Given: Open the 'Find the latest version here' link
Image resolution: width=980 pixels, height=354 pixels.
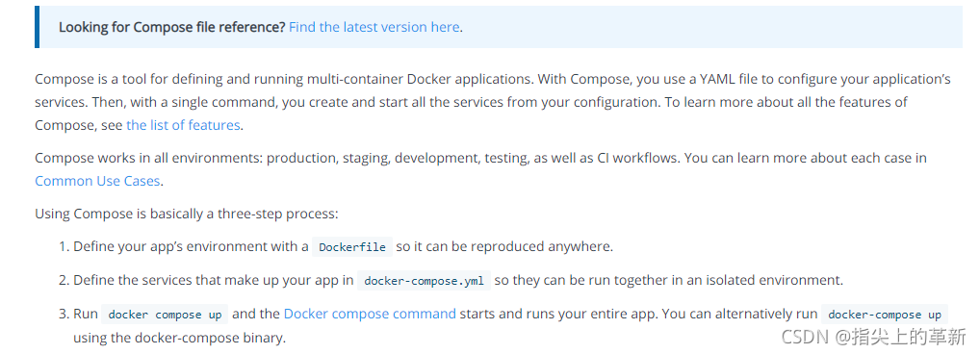Looking at the screenshot, I should [x=374, y=28].
